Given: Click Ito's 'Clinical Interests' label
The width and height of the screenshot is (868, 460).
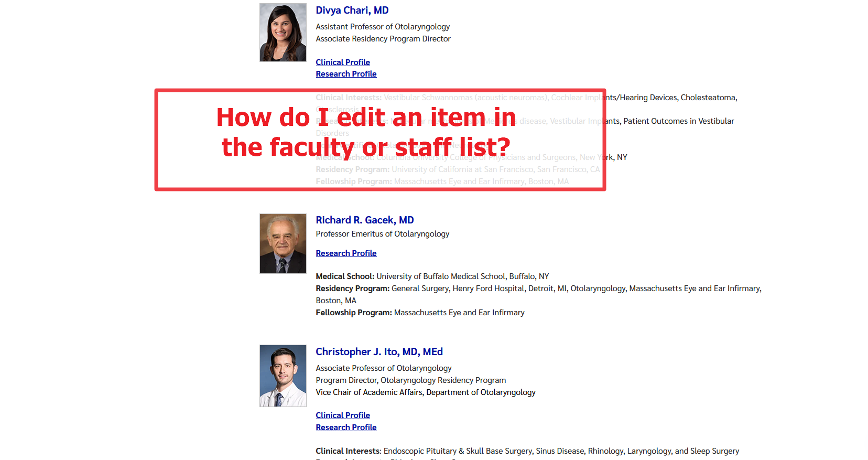Looking at the screenshot, I should point(348,451).
